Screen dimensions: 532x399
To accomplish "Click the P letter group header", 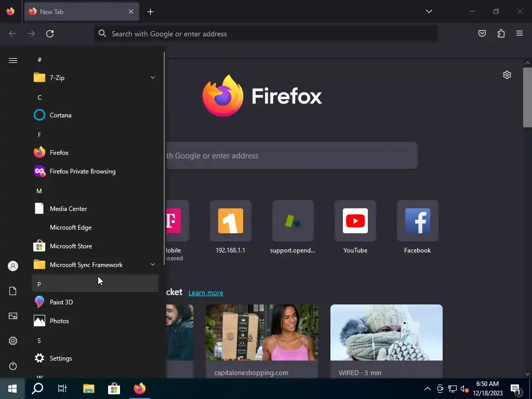I will pyautogui.click(x=95, y=284).
